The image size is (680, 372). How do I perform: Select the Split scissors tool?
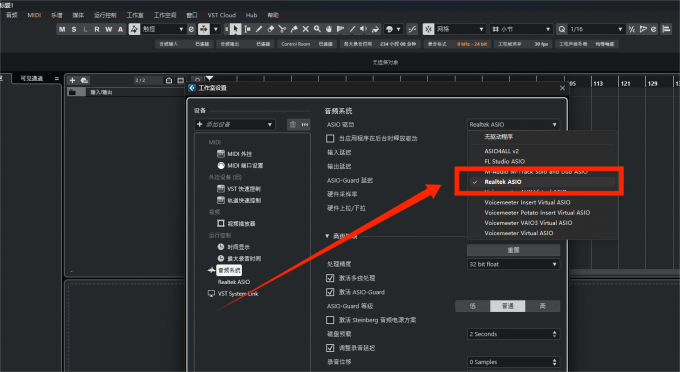coord(282,29)
